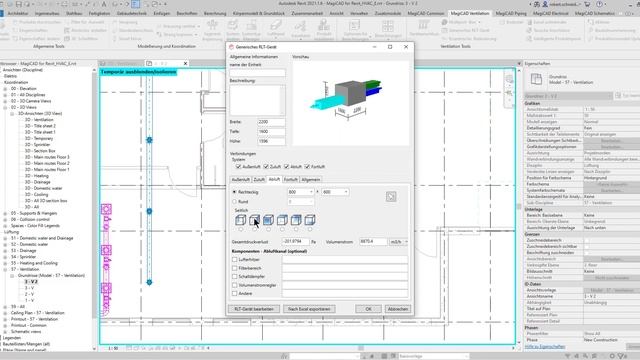Toggle the Zuschneidebereich checkbox in the Eigenschaften panel
The height and width of the screenshot is (360, 640).
click(587, 240)
